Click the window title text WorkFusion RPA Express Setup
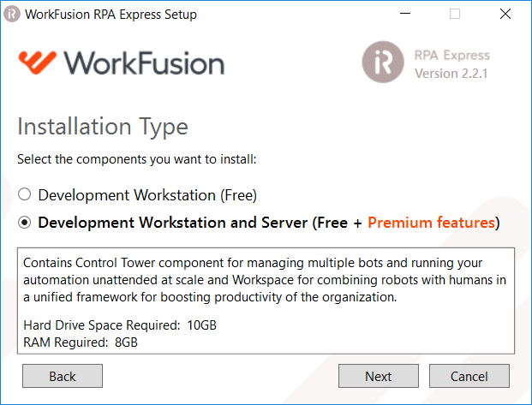The width and height of the screenshot is (532, 405). tap(111, 15)
